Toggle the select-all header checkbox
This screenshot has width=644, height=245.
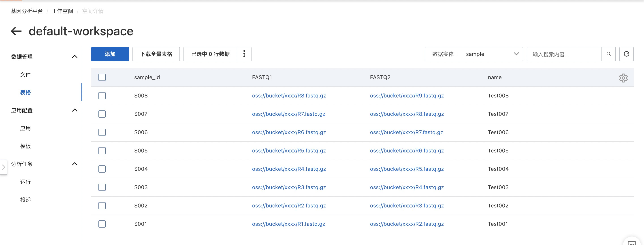(x=102, y=77)
